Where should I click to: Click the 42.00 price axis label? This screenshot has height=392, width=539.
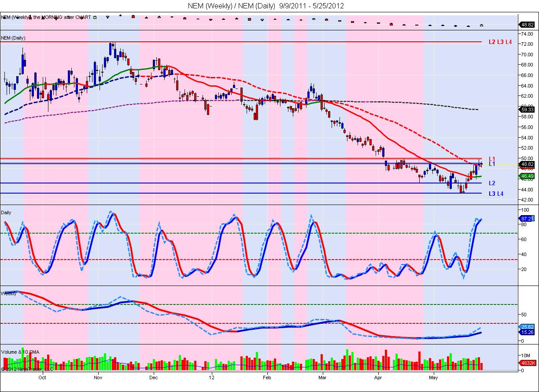point(527,200)
